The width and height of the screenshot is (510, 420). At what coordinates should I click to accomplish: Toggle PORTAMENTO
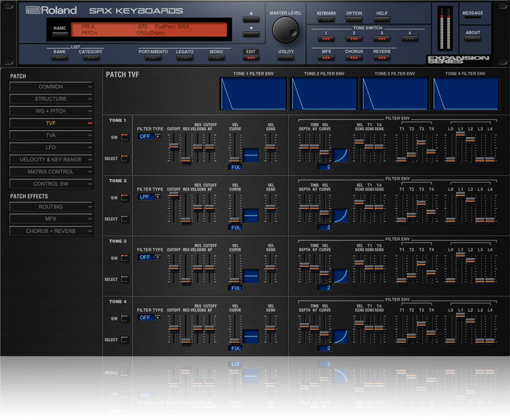coord(153,58)
